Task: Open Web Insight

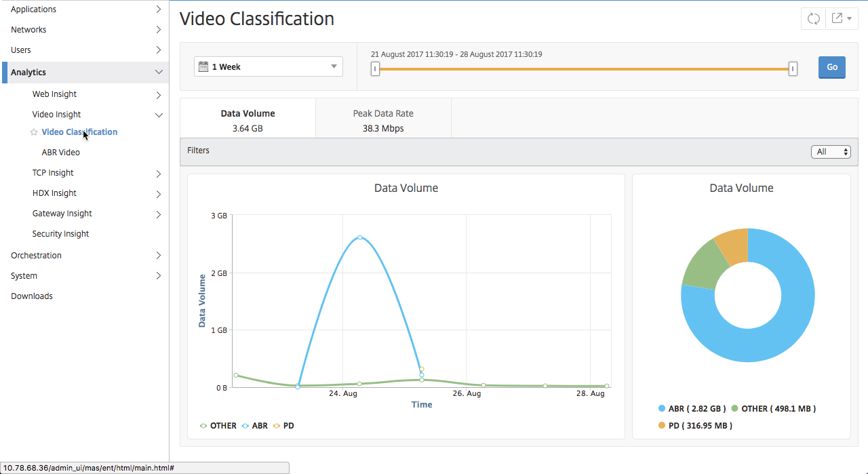Action: 54,94
